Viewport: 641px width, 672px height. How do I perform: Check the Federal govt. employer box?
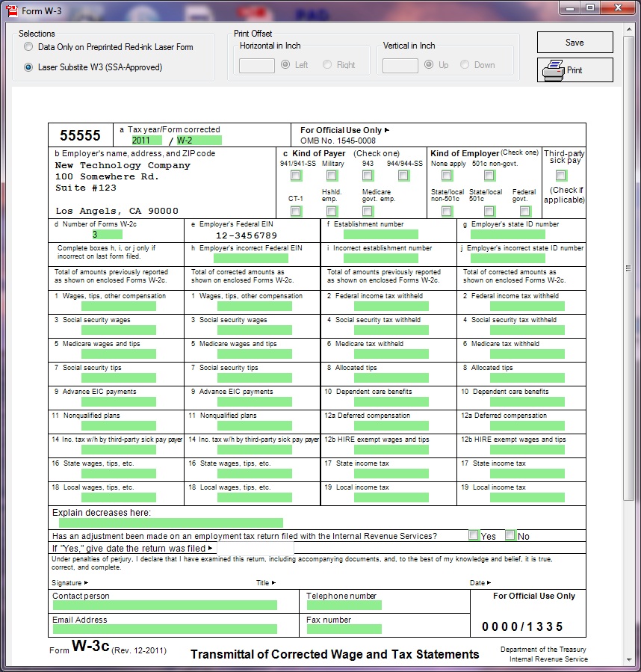[526, 211]
